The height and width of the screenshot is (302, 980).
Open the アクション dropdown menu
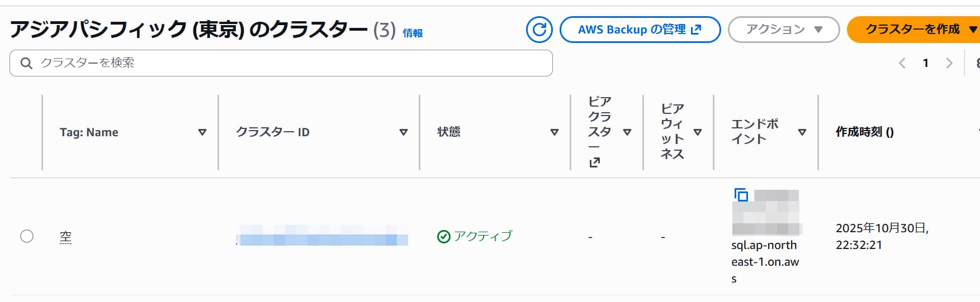point(783,30)
